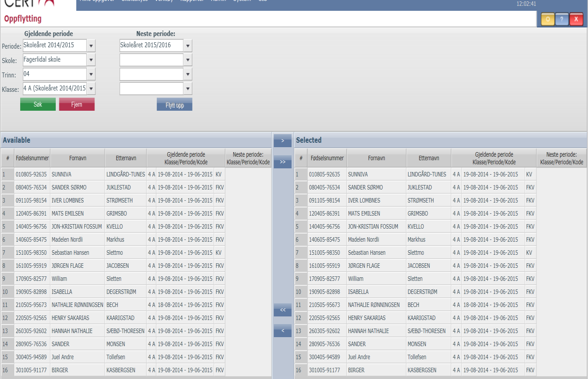
Task: Expand the Trinn dropdown showing 04
Action: (91, 74)
